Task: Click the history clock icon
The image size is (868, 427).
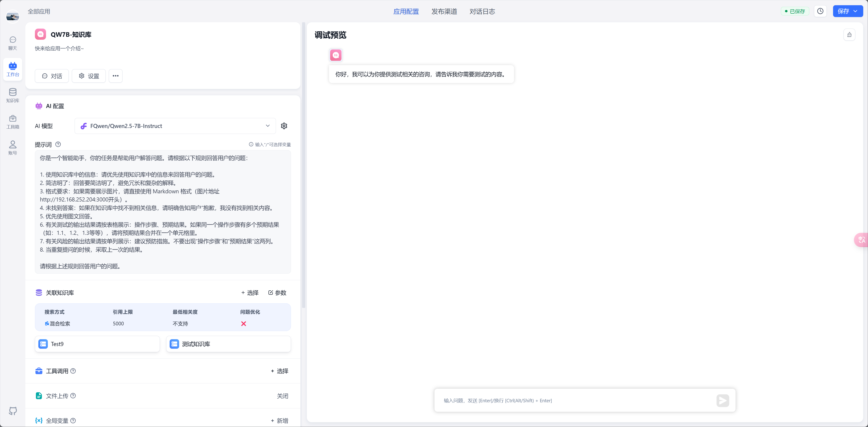Action: pyautogui.click(x=820, y=11)
